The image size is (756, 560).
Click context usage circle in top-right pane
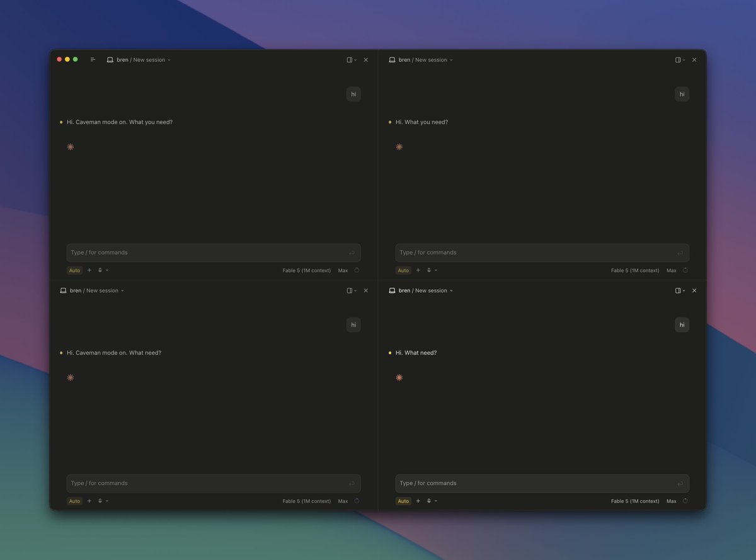685,270
